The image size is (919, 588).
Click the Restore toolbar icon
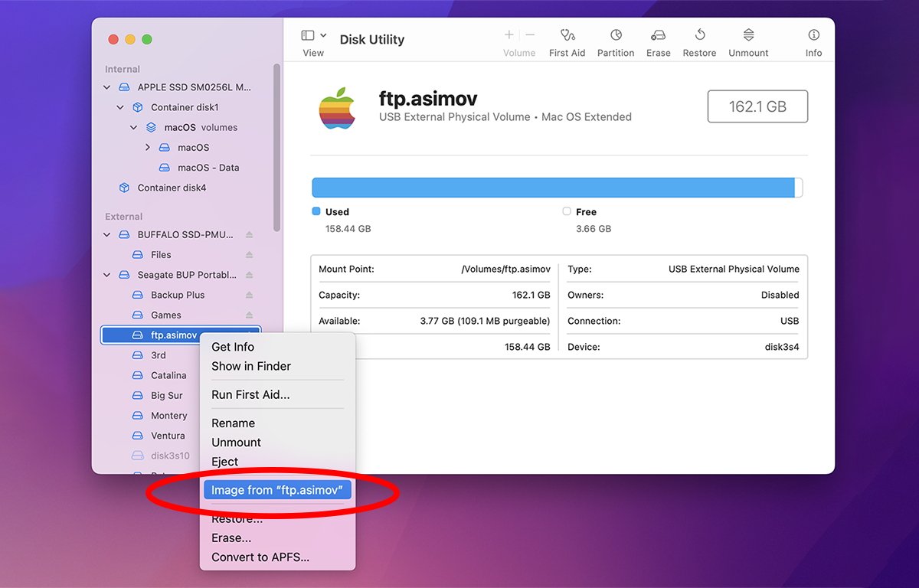(699, 35)
